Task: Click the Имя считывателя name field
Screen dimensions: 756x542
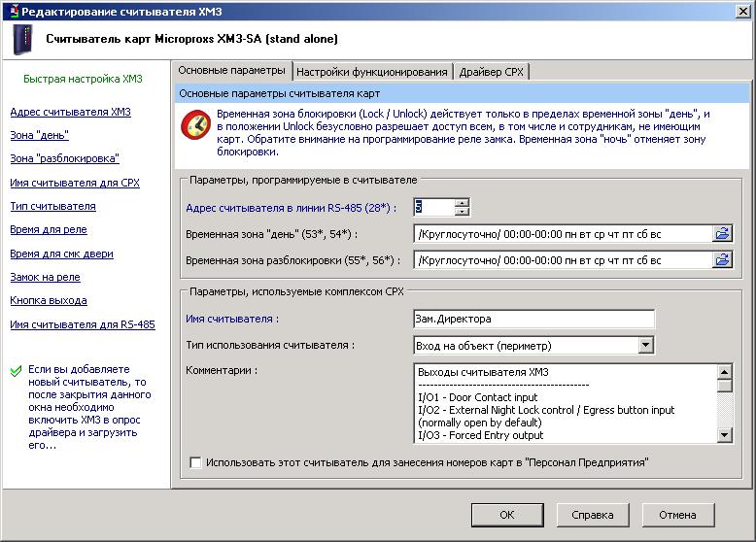Action: [534, 319]
